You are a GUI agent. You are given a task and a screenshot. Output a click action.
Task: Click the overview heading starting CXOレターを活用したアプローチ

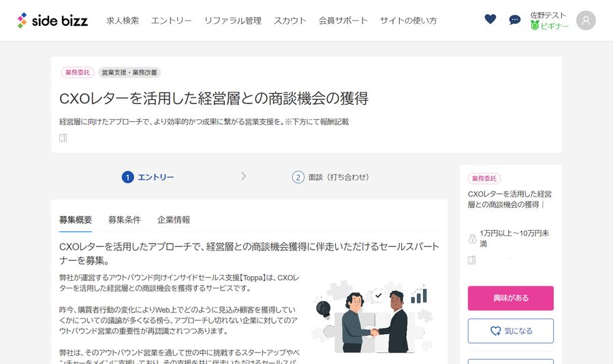[x=249, y=254]
